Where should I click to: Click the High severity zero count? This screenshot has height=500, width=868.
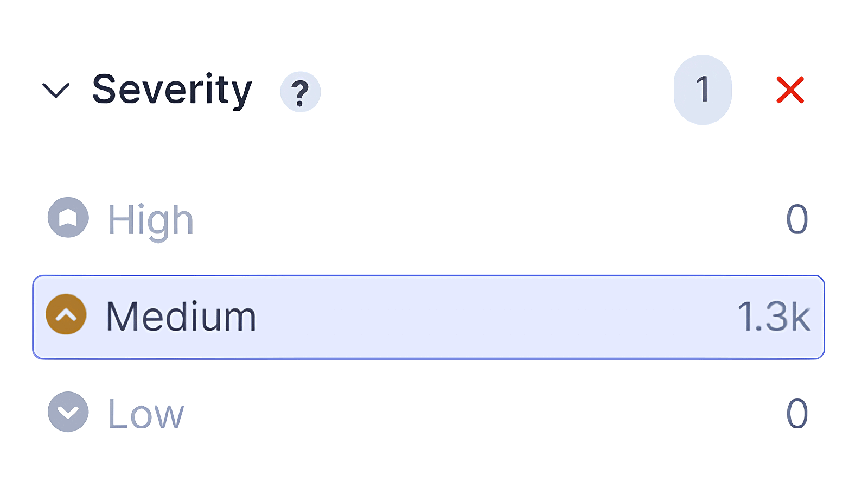point(797,220)
